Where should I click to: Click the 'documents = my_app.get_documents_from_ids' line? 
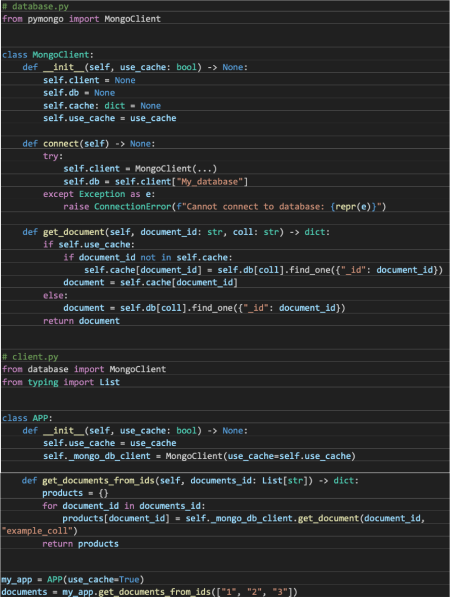pyautogui.click(x=149, y=592)
